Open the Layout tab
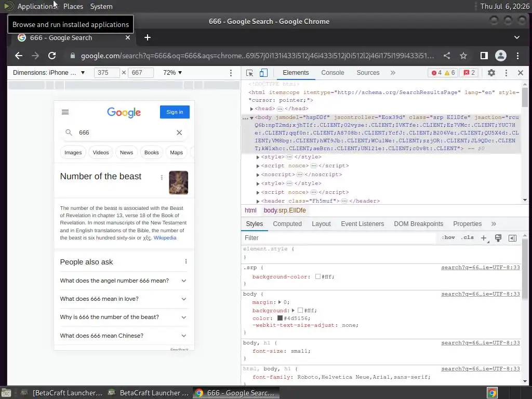This screenshot has width=532, height=399. tap(321, 224)
